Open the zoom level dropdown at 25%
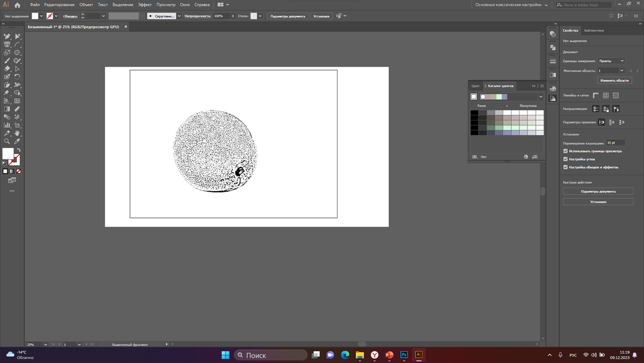 45,344
